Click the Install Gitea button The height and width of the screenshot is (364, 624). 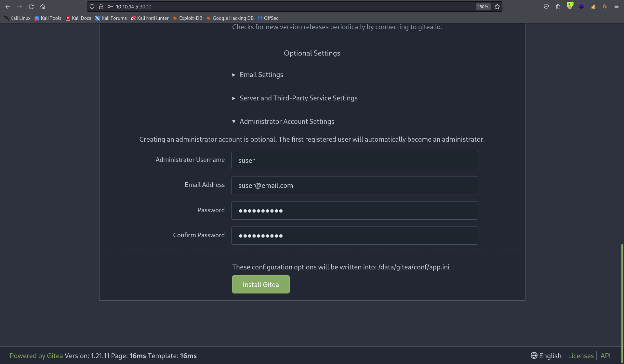click(261, 284)
